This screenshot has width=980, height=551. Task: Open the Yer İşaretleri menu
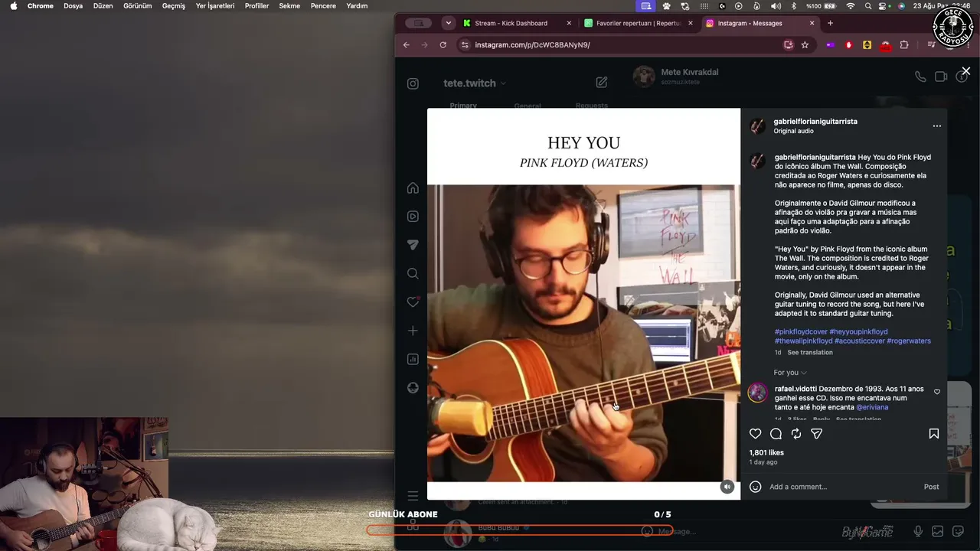[x=215, y=6]
